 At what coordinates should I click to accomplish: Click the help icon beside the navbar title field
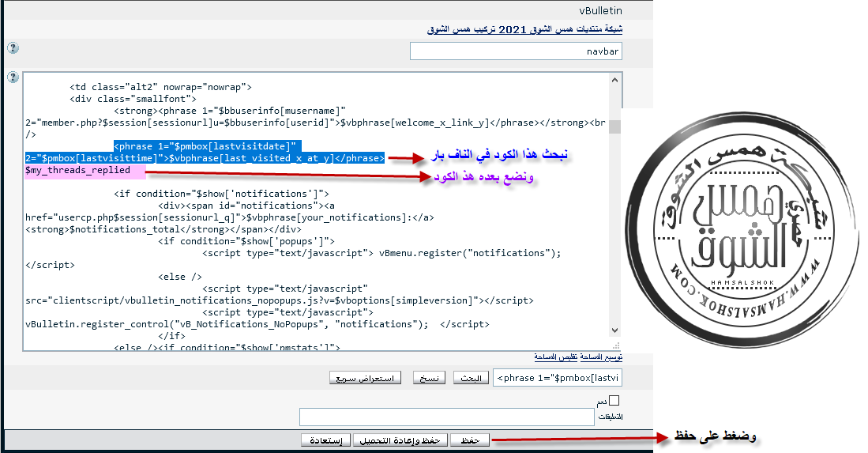13,48
